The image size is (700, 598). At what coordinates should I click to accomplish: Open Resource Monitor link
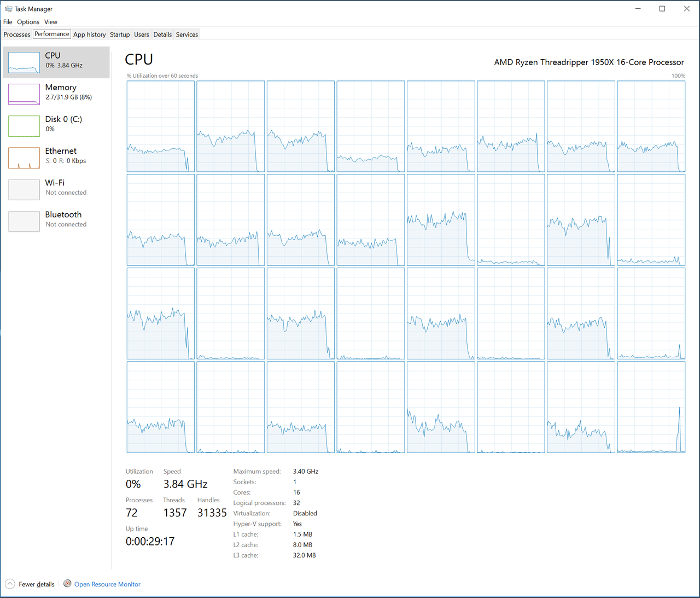tap(107, 584)
